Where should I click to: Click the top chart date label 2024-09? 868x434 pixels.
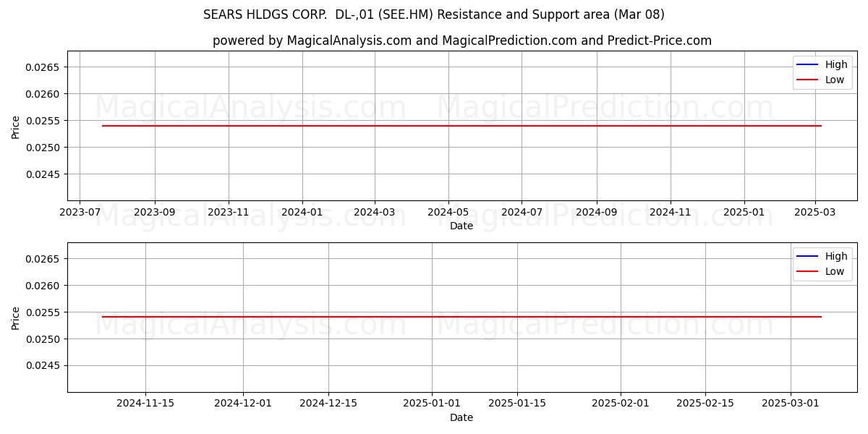point(597,212)
